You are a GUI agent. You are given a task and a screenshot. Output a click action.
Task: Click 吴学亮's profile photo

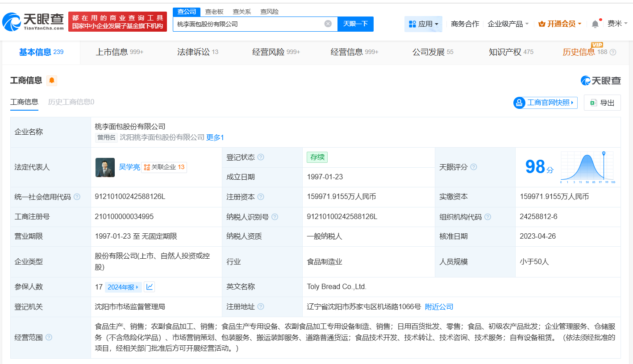pos(105,167)
